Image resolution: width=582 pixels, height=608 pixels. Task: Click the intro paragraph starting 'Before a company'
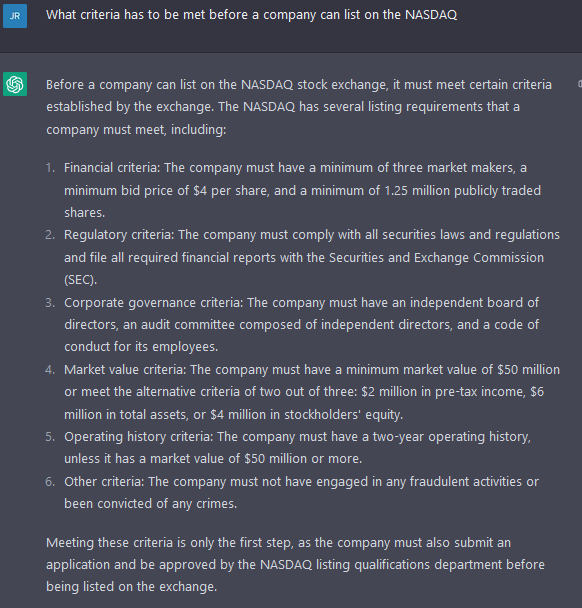click(299, 107)
